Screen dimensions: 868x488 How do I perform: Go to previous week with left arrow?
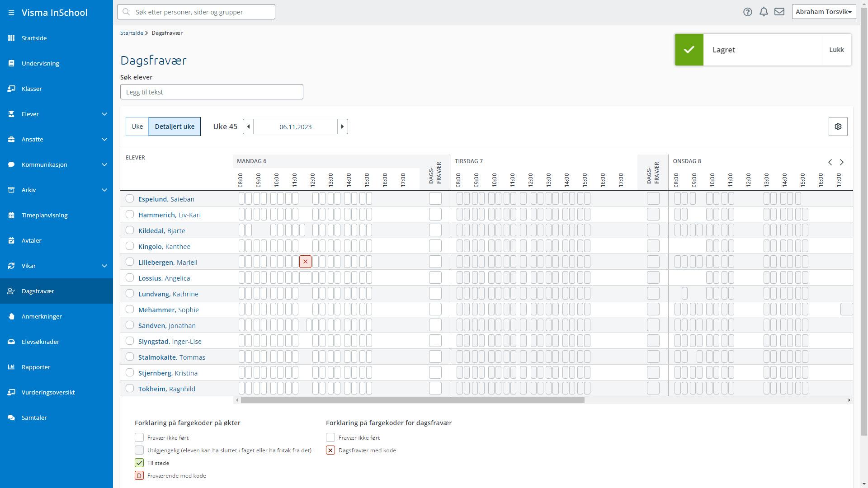pyautogui.click(x=248, y=127)
